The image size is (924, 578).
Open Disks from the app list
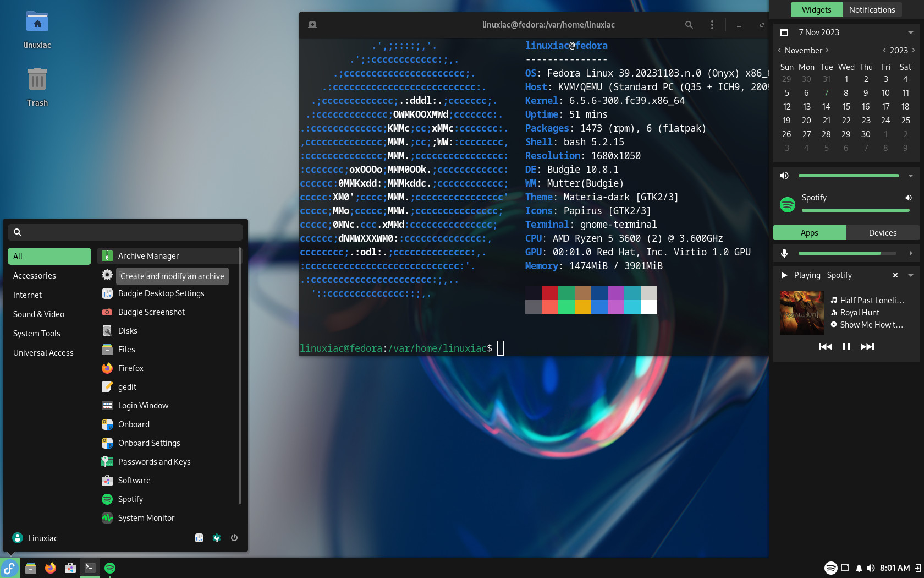[168, 331]
